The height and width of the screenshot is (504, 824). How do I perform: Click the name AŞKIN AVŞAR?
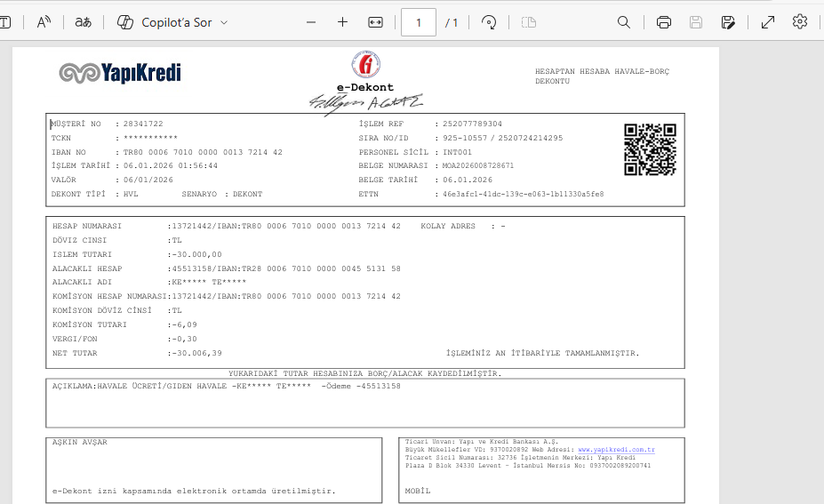point(80,442)
